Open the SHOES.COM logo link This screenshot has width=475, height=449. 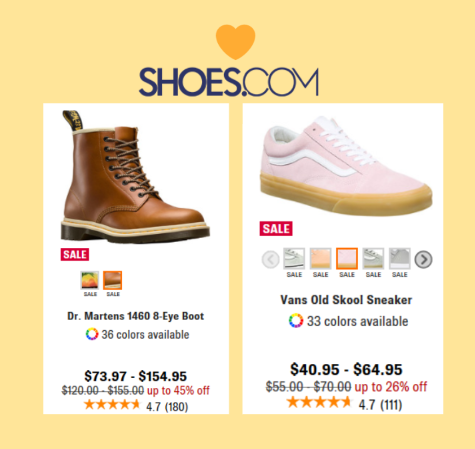229,82
